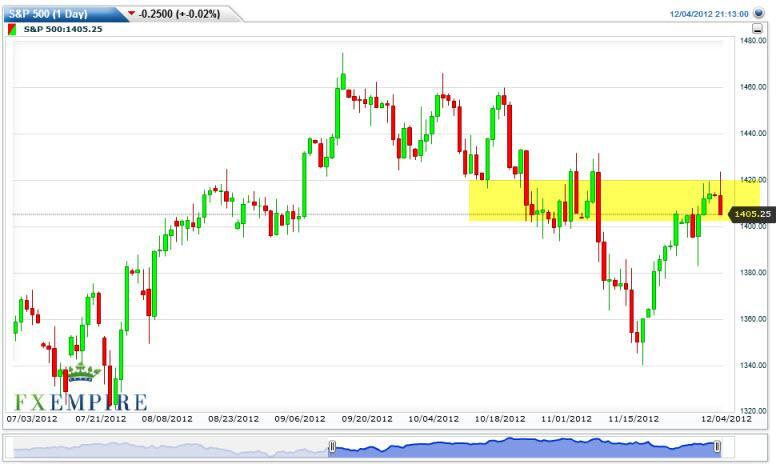This screenshot has width=781, height=467.
Task: Click the timestamp 12/04/2012 21:13:00
Action: tap(709, 14)
